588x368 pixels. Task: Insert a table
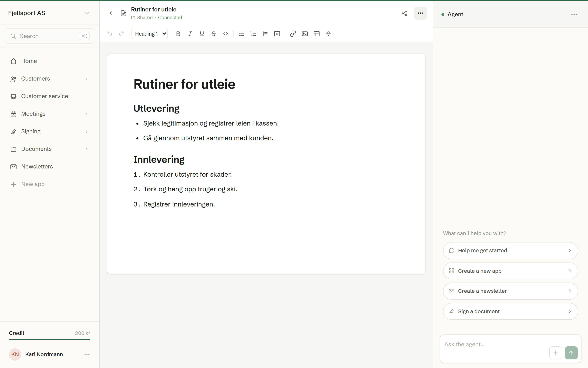click(x=317, y=34)
